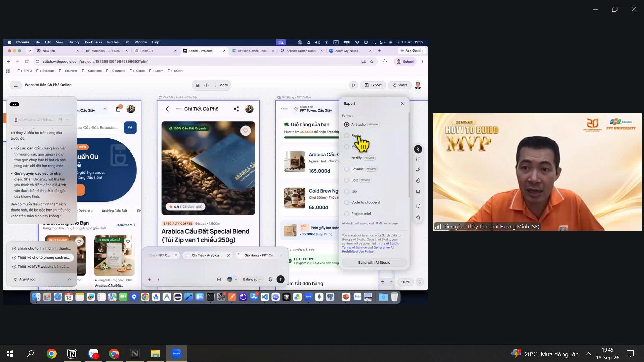This screenshot has height=362, width=644.
Task: Select Code to clipboard option
Action: coord(346,202)
